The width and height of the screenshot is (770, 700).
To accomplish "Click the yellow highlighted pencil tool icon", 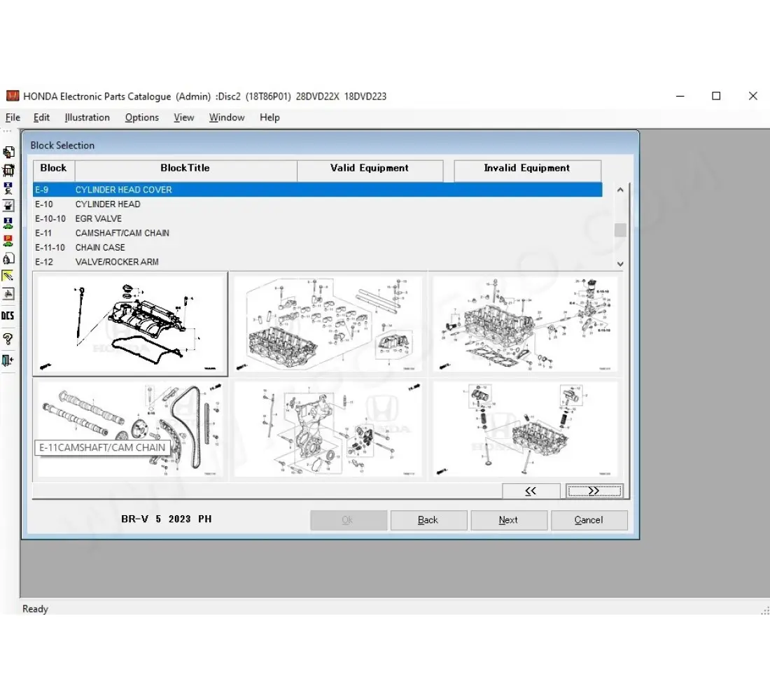I will point(8,276).
